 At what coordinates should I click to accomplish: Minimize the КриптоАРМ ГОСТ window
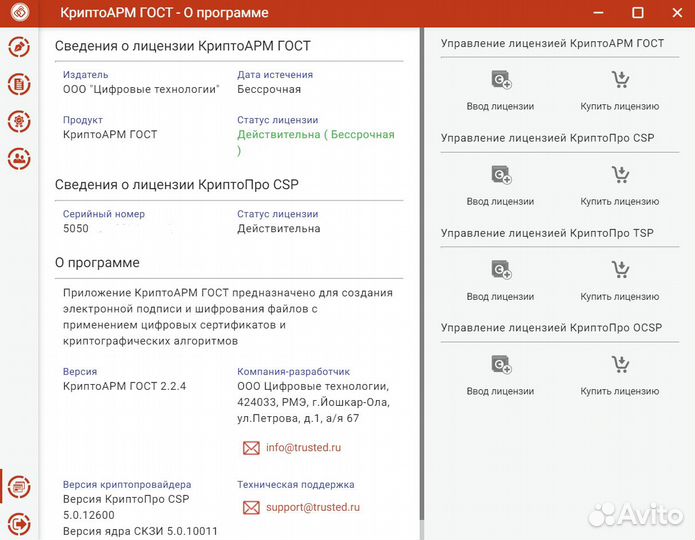tap(598, 12)
